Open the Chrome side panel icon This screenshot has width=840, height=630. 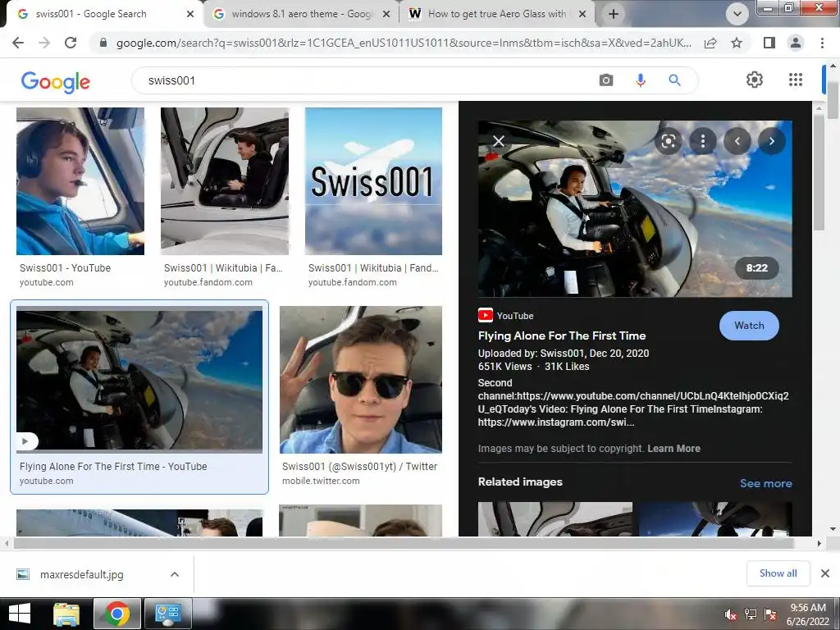(x=769, y=43)
